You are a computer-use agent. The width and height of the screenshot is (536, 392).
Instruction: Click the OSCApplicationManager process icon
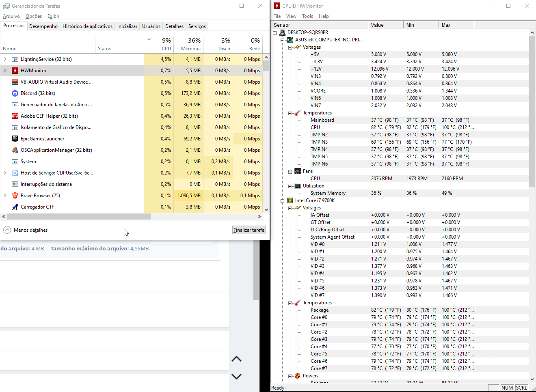pos(15,150)
